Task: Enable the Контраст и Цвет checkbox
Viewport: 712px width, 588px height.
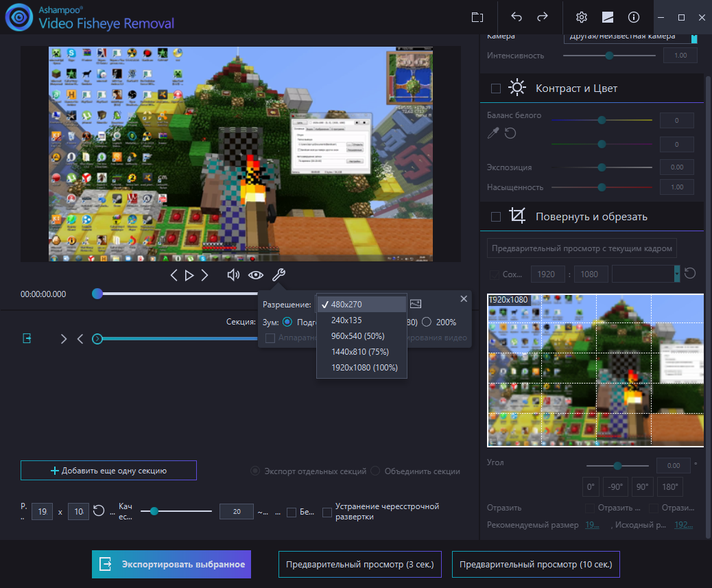Action: (x=496, y=89)
